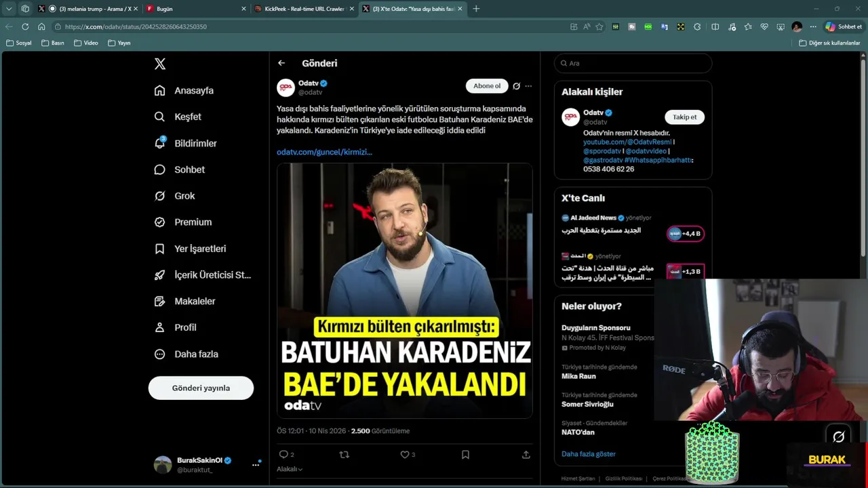868x488 pixels.
Task: Open account menu dots beside BurakSakinOl
Action: coord(256,464)
